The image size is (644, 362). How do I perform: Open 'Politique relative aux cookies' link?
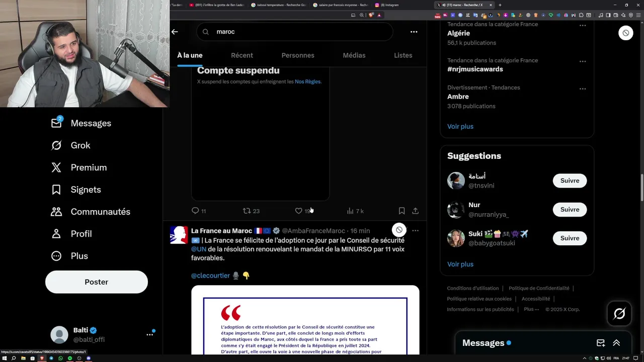479,299
